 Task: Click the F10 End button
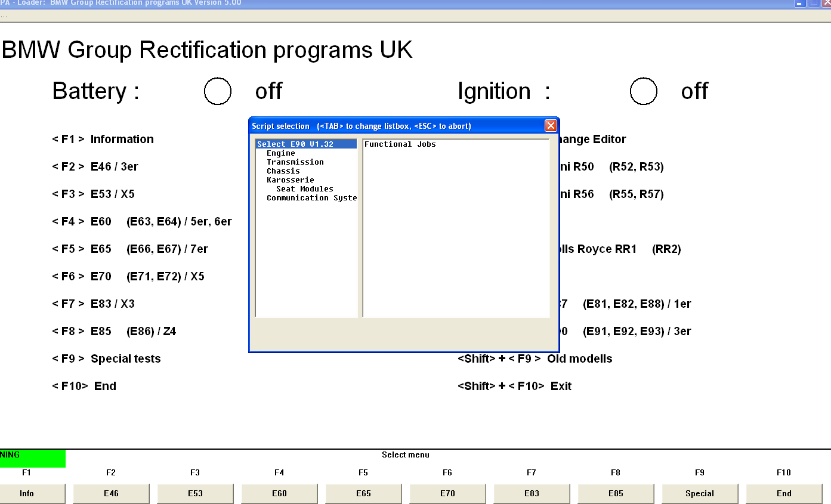(784, 493)
